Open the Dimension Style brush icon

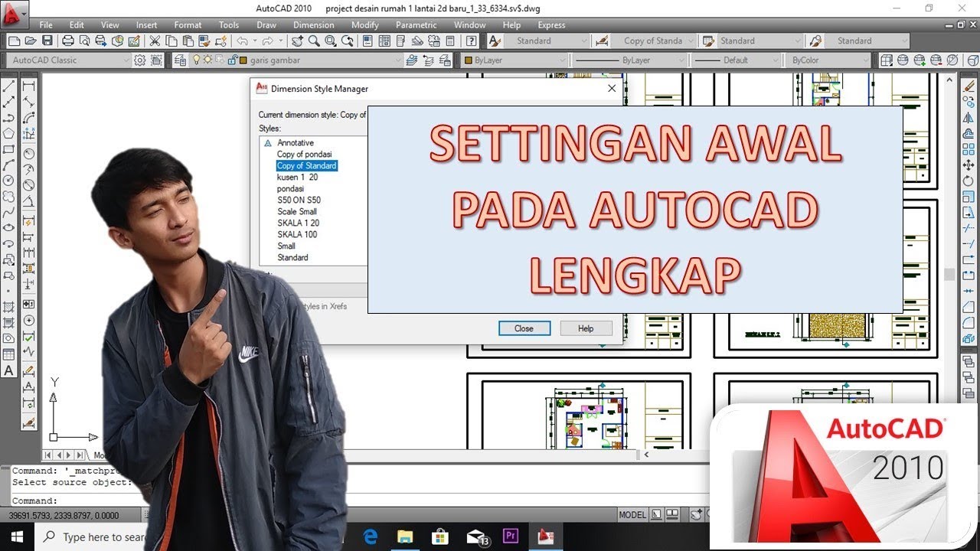coord(29,422)
